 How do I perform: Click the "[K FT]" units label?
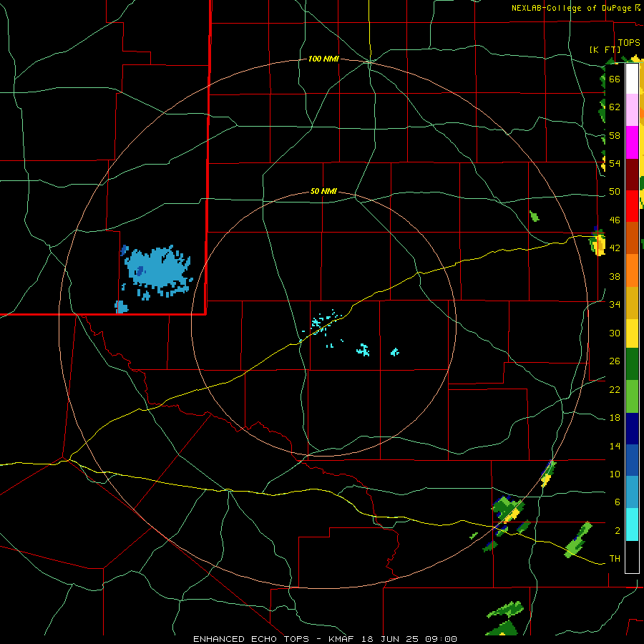point(605,50)
